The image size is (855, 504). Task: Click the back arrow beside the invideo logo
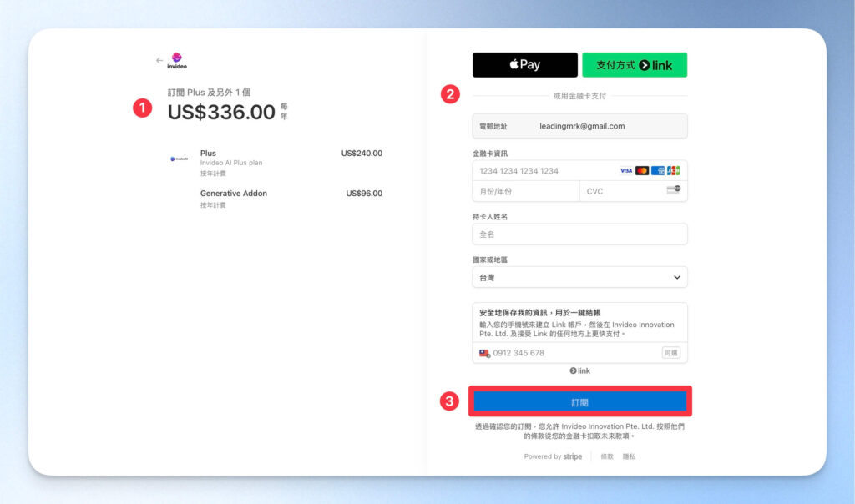(159, 60)
